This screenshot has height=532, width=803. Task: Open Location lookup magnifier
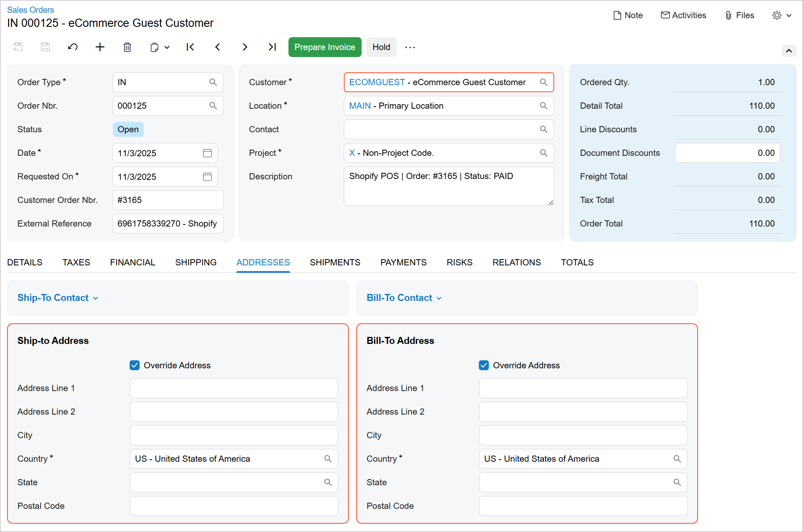[544, 106]
